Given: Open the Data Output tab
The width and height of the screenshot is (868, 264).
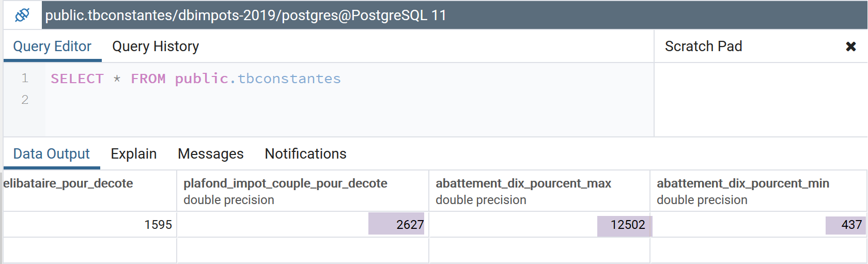Looking at the screenshot, I should click(x=51, y=154).
